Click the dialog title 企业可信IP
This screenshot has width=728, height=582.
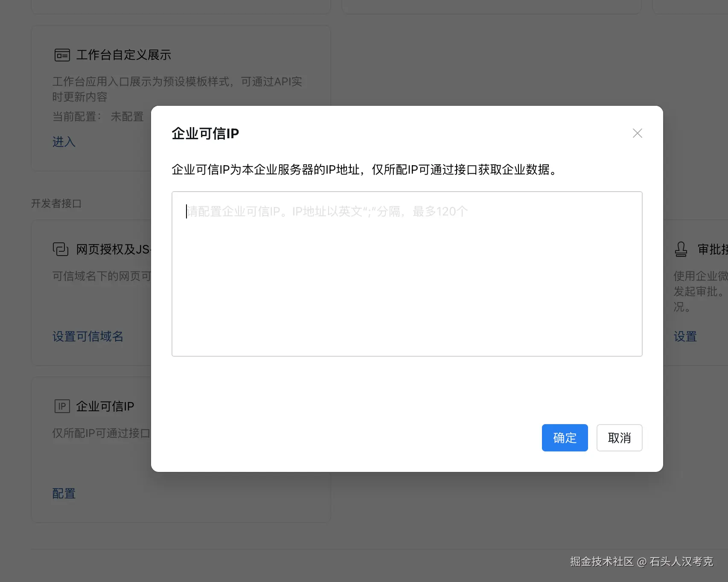point(205,134)
